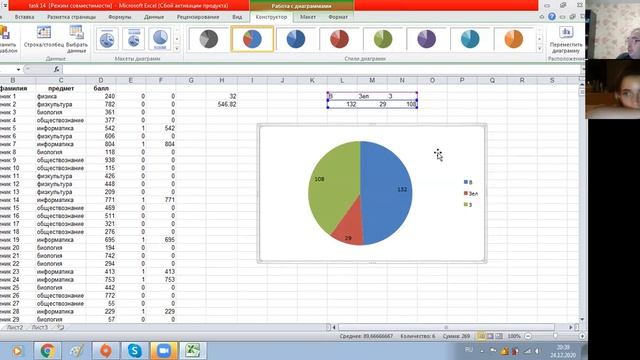The height and width of the screenshot is (360, 640).
Task: Switch to Page Break Preview in status bar
Action: coord(499,336)
